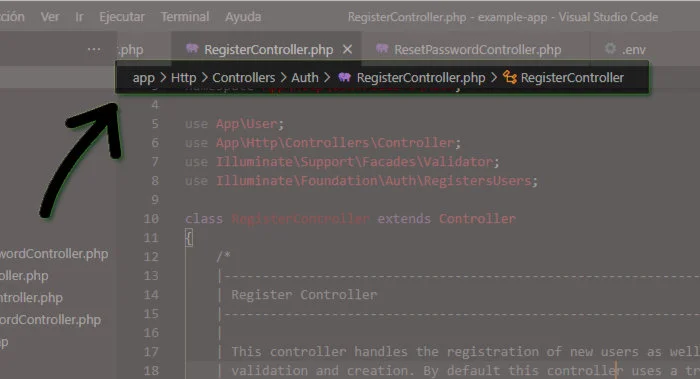The image size is (700, 379).
Task: Click the class symbol icon in breadcrumb
Action: coord(510,78)
